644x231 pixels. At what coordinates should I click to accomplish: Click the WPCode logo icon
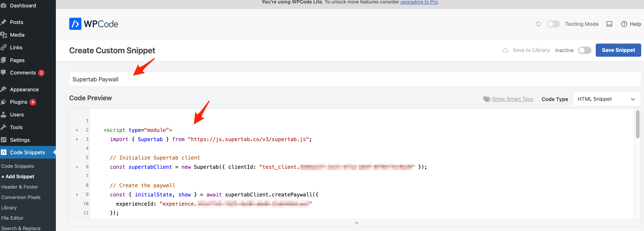[75, 24]
